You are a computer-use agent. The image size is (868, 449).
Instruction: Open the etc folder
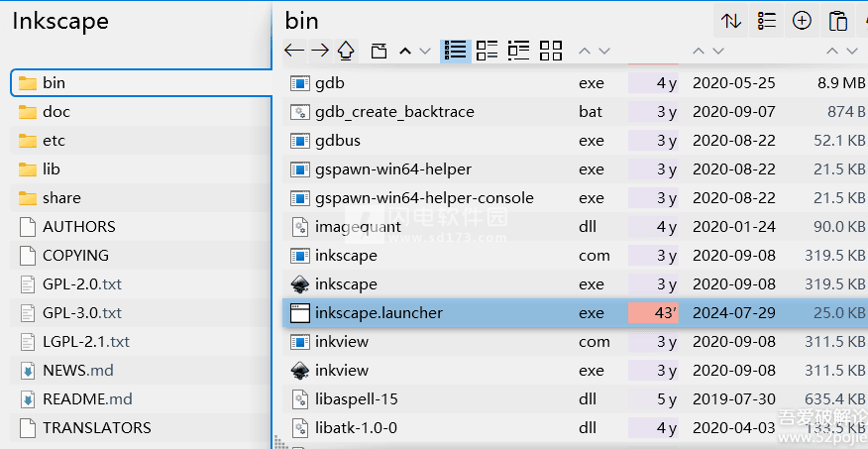(x=141, y=141)
